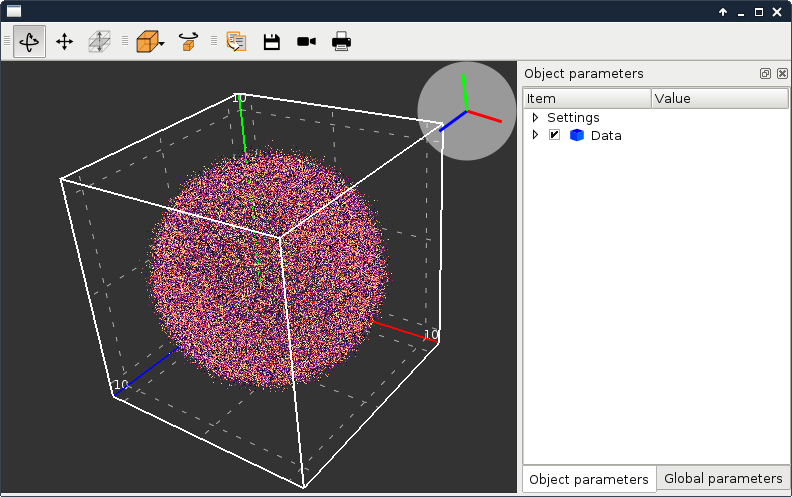
Task: Float the Object parameters panel
Action: coord(765,74)
